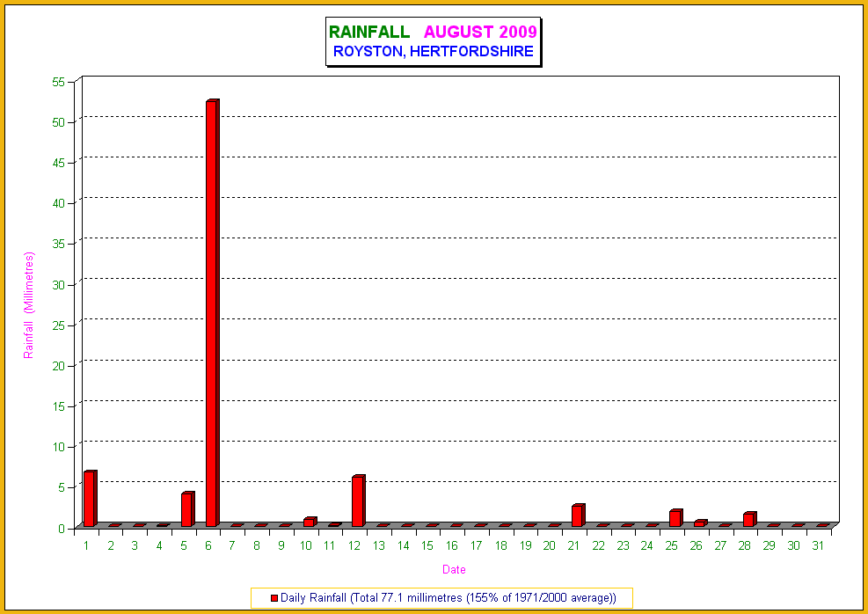Viewport: 868px width, 614px height.
Task: Click the x-axis date label 21
Action: [x=573, y=546]
